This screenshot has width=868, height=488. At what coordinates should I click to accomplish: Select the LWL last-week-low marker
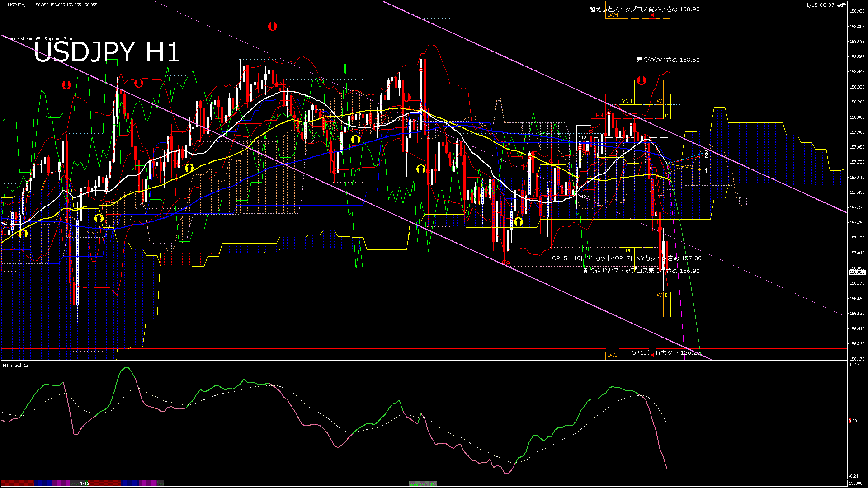click(612, 355)
